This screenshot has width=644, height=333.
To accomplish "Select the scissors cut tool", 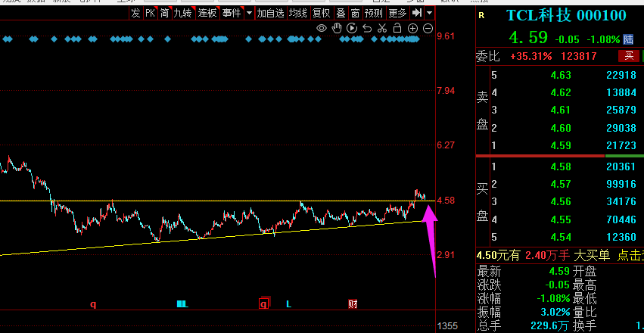I will [382, 28].
